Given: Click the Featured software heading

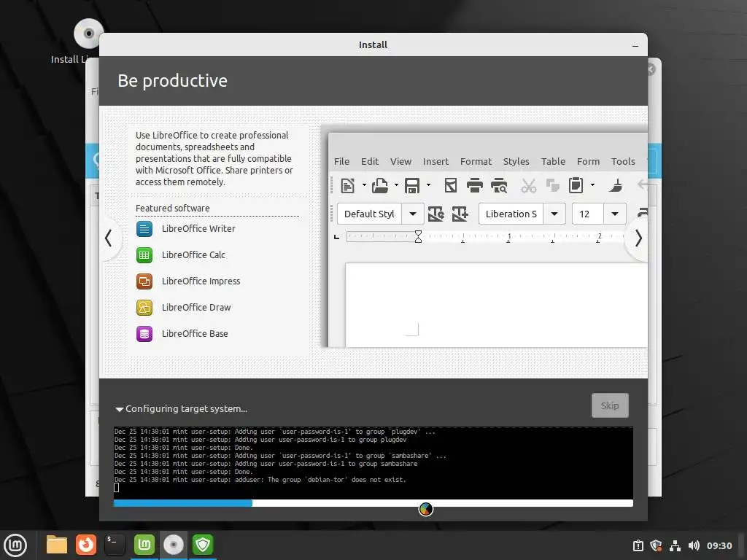Looking at the screenshot, I should [172, 208].
